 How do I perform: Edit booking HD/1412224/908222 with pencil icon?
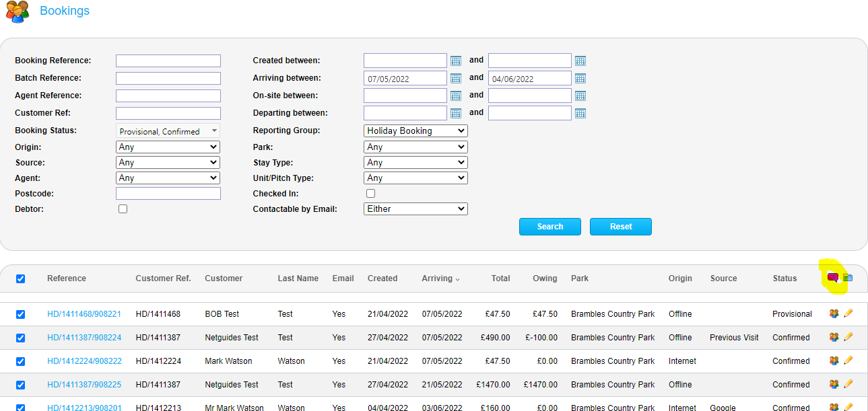tap(848, 361)
